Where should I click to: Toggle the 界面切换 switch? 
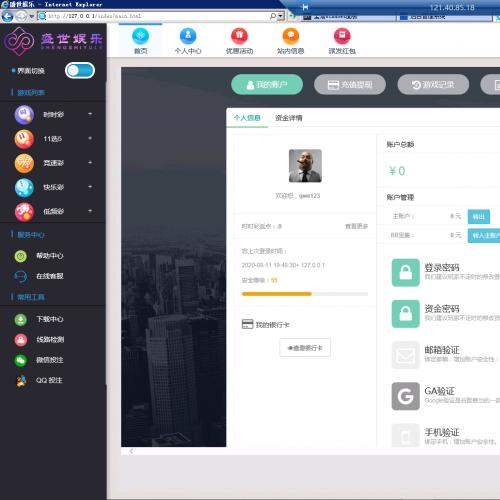point(80,71)
